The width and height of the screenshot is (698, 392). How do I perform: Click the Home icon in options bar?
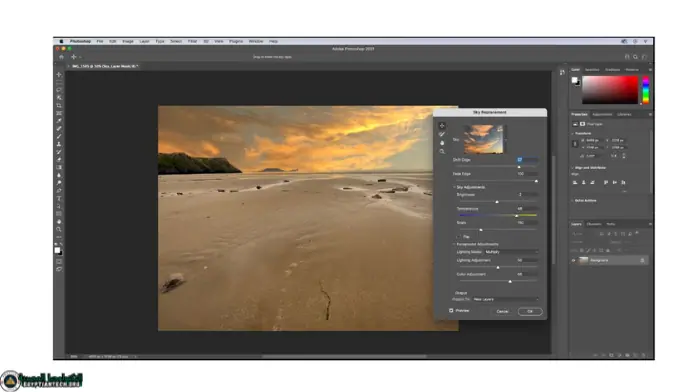pos(61,57)
